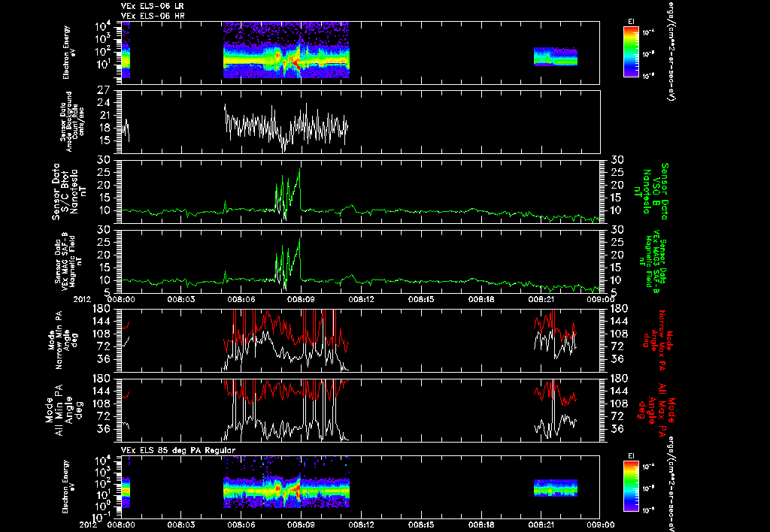Click "008:15" on the bottom time axis
Screen dimensions: 770x532
[x=421, y=524]
